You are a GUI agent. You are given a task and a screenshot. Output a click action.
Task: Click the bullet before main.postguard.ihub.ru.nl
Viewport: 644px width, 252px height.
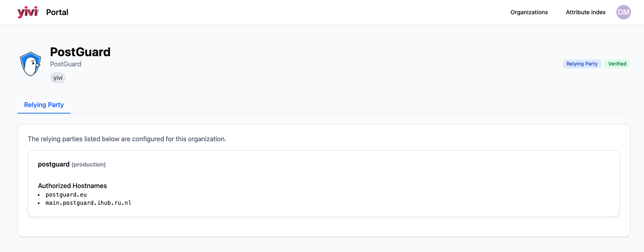click(x=39, y=203)
